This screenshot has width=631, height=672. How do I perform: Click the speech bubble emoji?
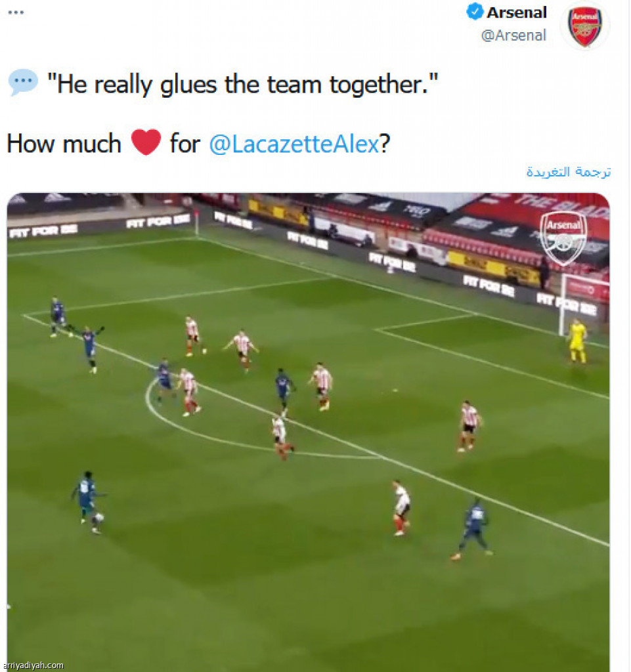(23, 82)
